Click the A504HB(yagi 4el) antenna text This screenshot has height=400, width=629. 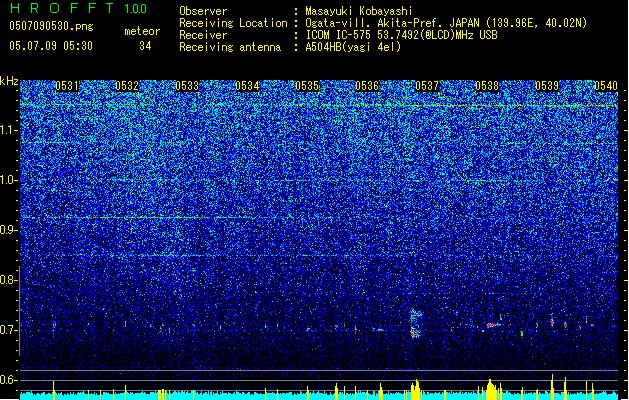(353, 47)
